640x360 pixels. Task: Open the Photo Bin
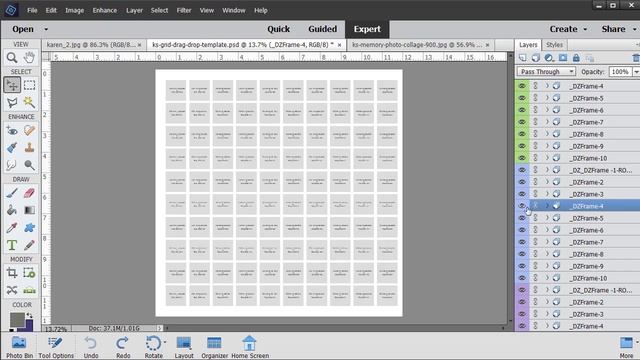pyautogui.click(x=19, y=347)
